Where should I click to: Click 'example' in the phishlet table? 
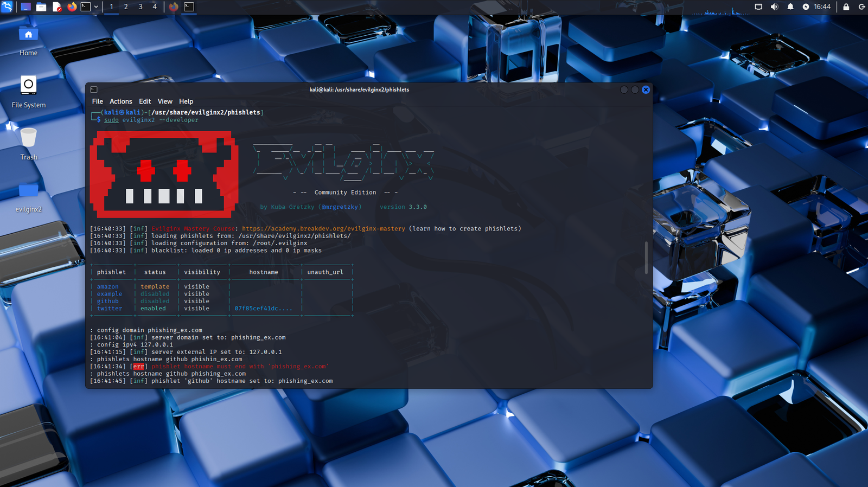(x=110, y=294)
